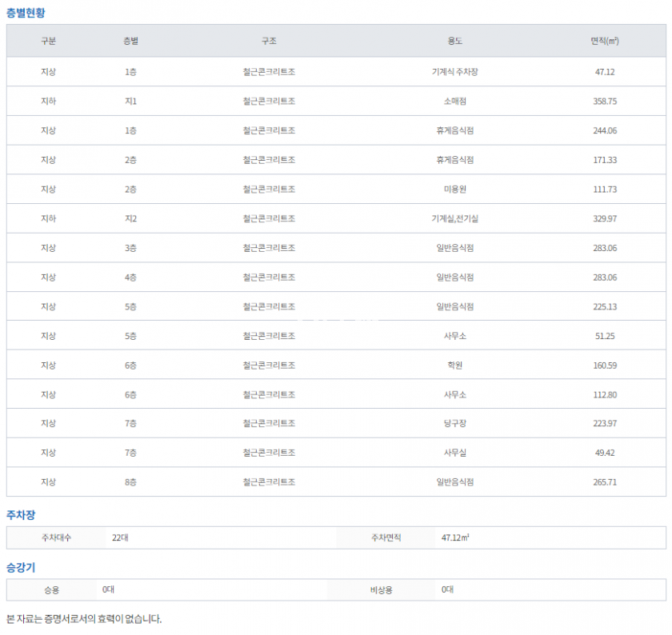The height and width of the screenshot is (635, 672).
Task: Click the 구조 column header
Action: click(x=269, y=41)
